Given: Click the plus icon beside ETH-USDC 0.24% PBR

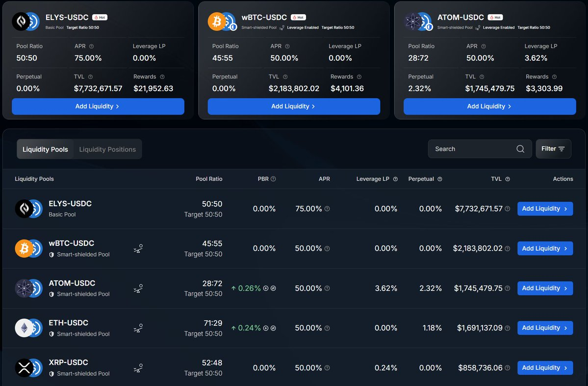Looking at the screenshot, I should (266, 328).
